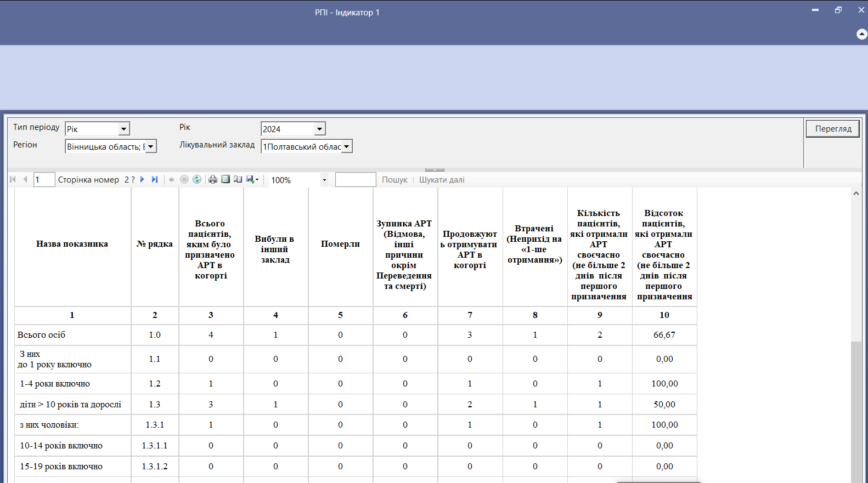Collapse the top panel with round arrow
Image resolution: width=868 pixels, height=483 pixels.
click(862, 34)
